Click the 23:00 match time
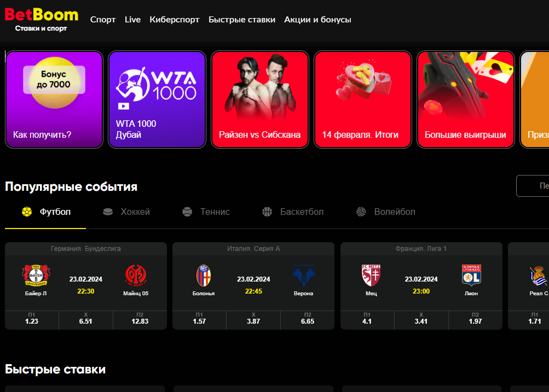 tap(421, 291)
